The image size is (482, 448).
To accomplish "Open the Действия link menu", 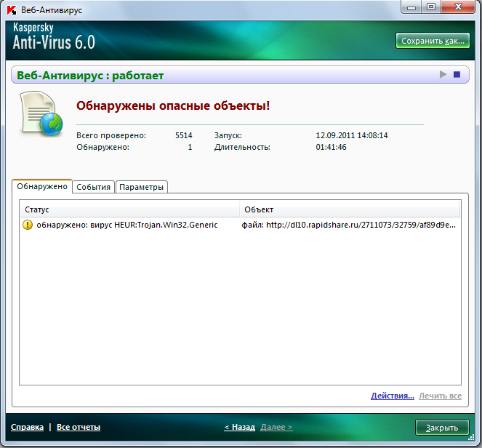I will (393, 396).
